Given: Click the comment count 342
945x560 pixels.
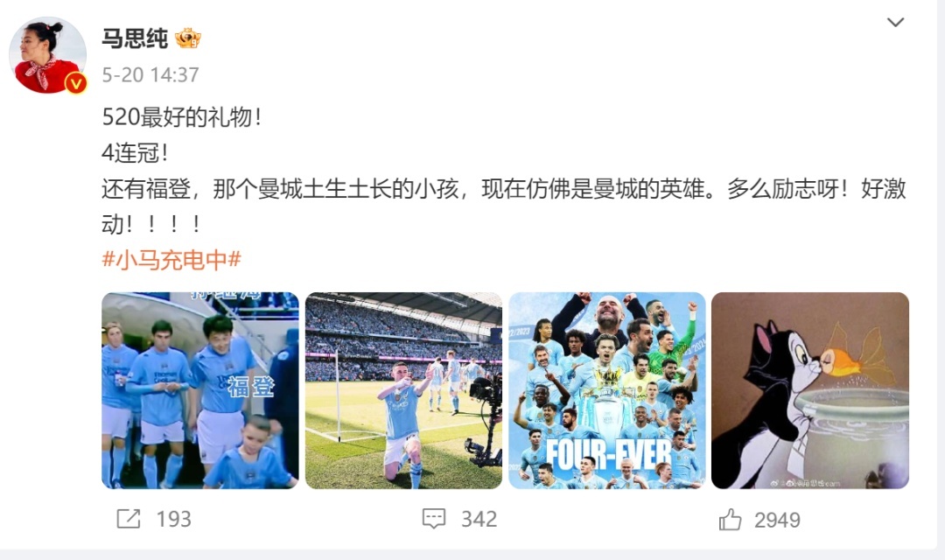Looking at the screenshot, I should pyautogui.click(x=479, y=519).
